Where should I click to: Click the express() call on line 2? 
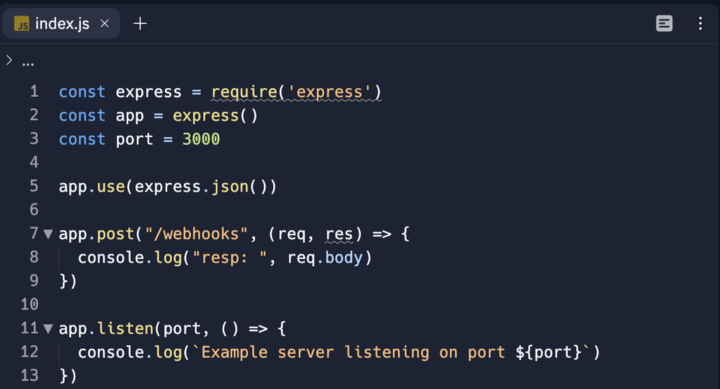[x=215, y=116]
